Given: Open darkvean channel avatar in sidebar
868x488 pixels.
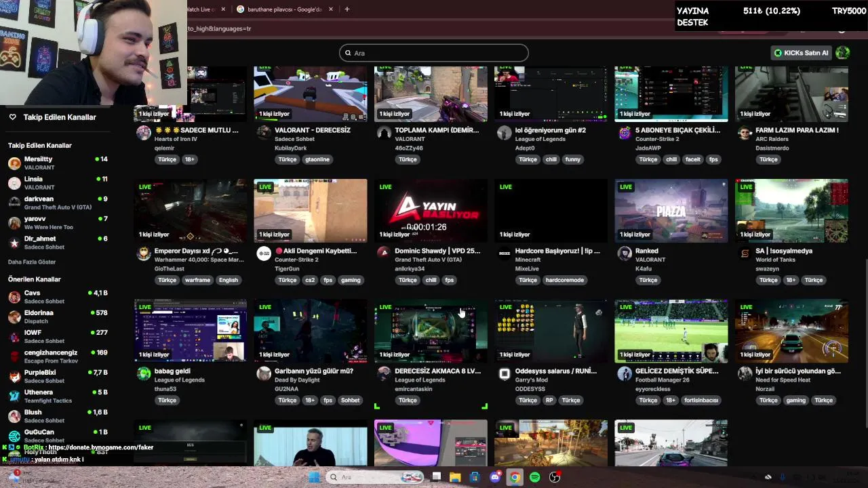Looking at the screenshot, I should pos(14,203).
